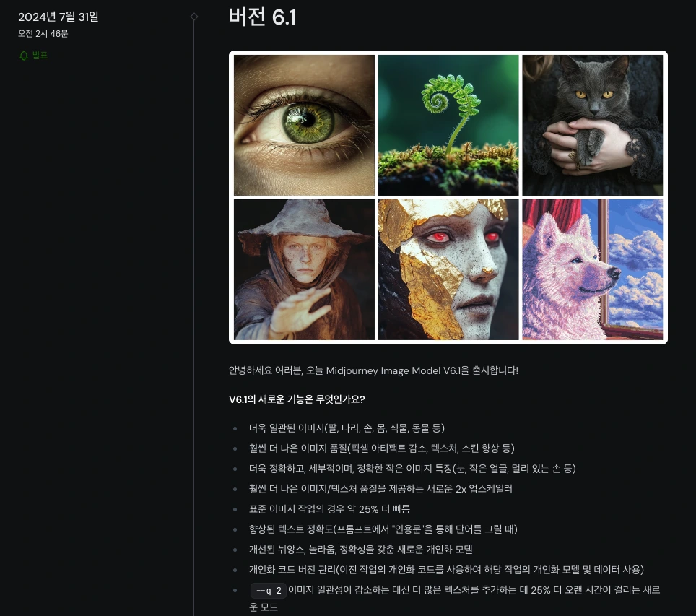Open the pixel art white wolf image
This screenshot has width=696, height=616.
pyautogui.click(x=593, y=269)
